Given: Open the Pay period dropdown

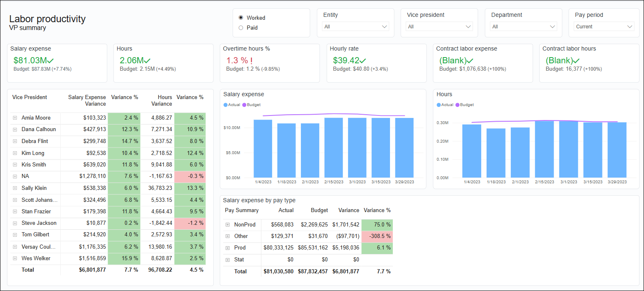Looking at the screenshot, I should point(604,27).
